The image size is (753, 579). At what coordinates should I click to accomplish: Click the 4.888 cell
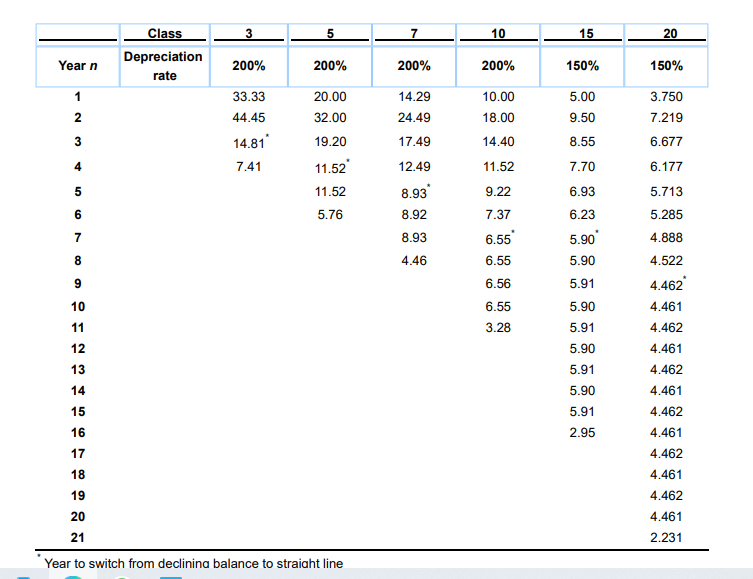666,238
